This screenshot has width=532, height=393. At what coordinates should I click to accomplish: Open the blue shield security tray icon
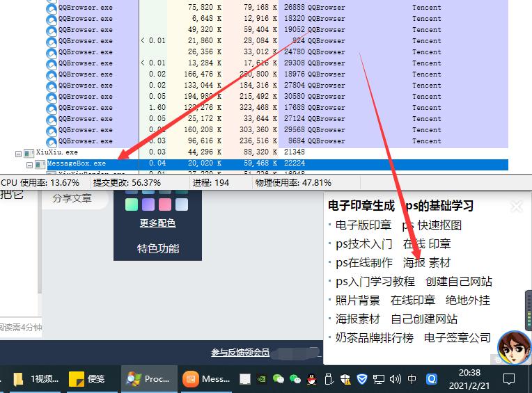362,379
